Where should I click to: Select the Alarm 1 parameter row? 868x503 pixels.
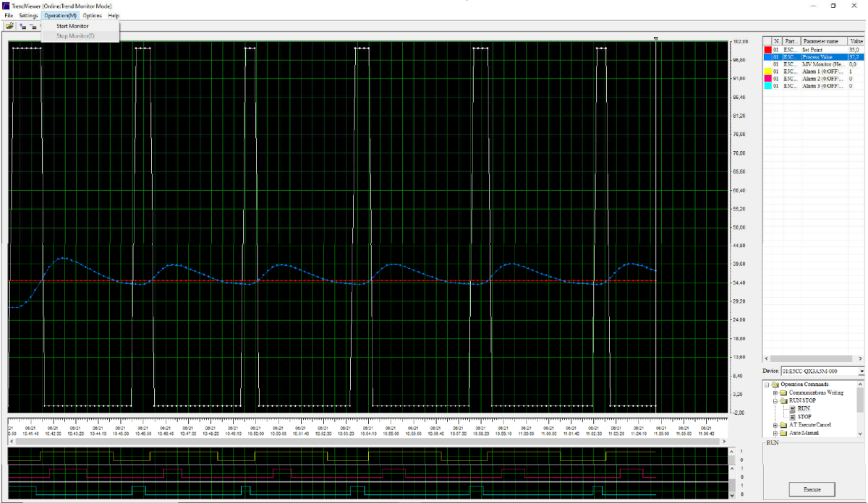point(814,72)
